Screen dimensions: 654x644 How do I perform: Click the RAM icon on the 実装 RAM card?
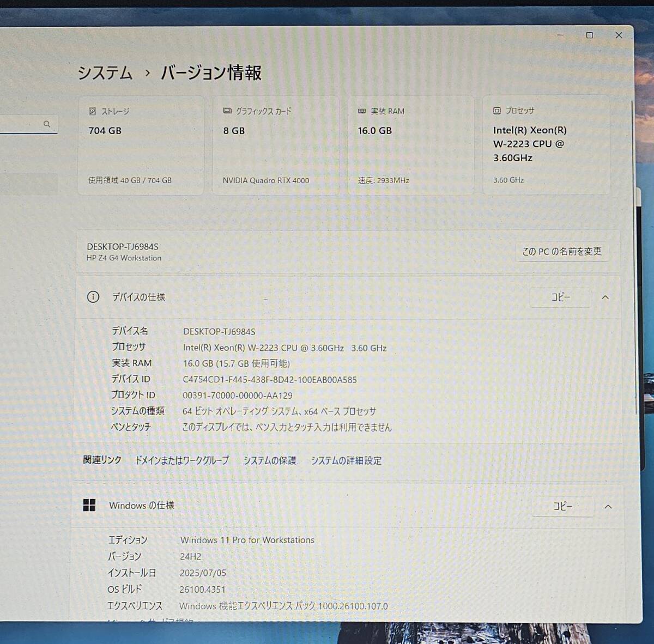[x=362, y=111]
